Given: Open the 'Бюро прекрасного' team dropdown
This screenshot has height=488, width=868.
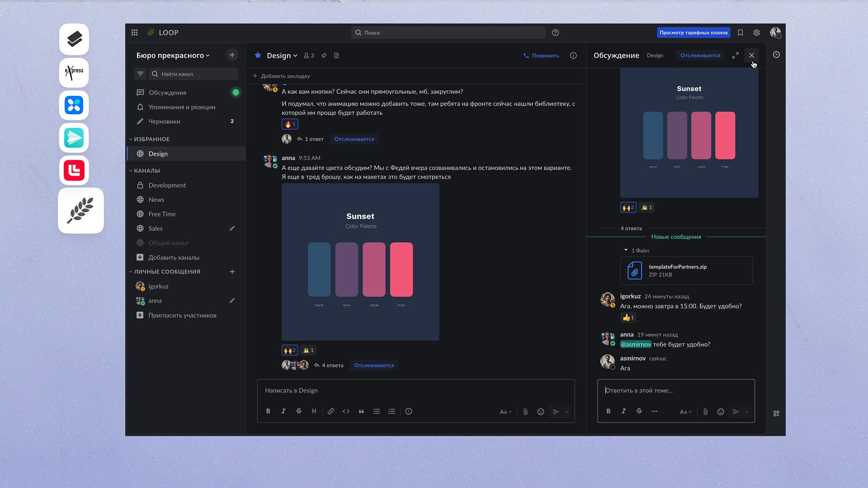Looking at the screenshot, I should [173, 55].
